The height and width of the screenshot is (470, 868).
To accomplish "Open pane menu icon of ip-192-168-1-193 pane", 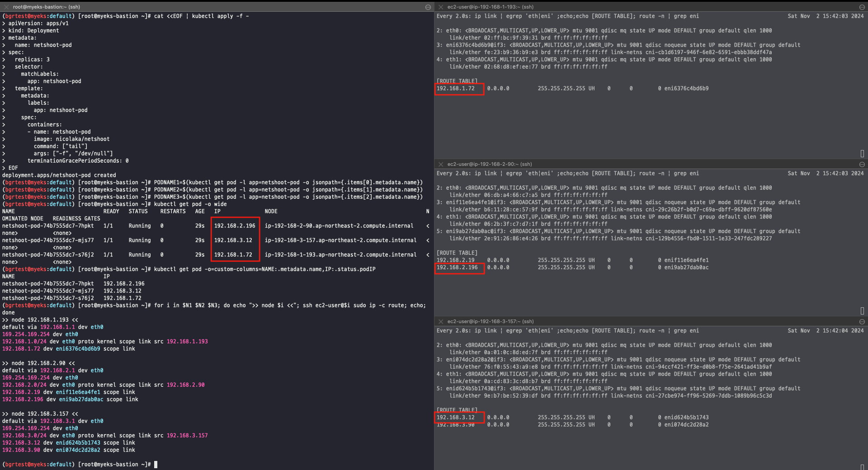I will click(x=862, y=7).
